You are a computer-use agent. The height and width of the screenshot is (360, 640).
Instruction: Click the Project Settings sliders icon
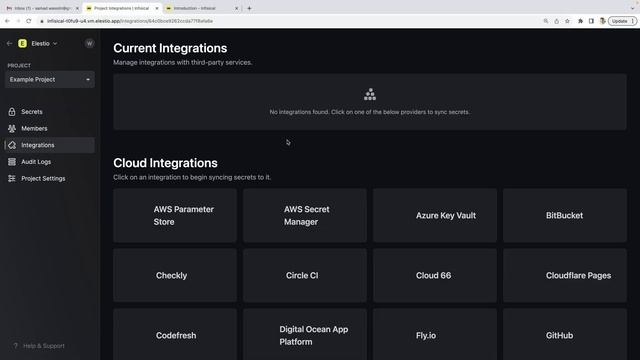coord(12,178)
